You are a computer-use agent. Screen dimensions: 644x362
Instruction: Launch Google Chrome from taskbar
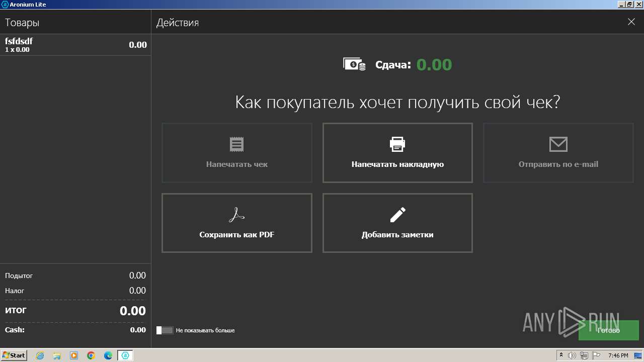coord(91,355)
